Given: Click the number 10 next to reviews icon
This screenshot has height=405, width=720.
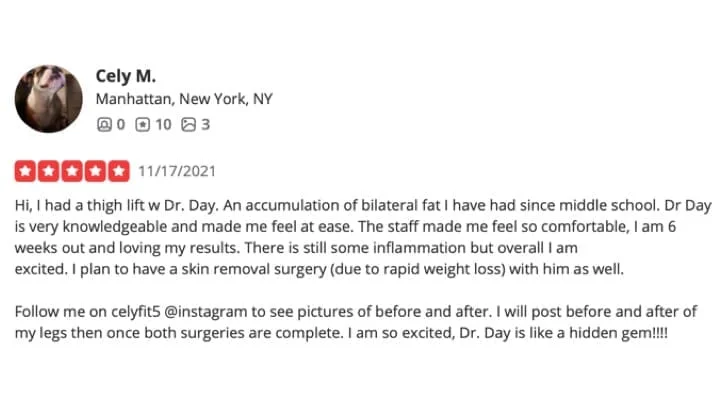Looking at the screenshot, I should click(162, 125).
